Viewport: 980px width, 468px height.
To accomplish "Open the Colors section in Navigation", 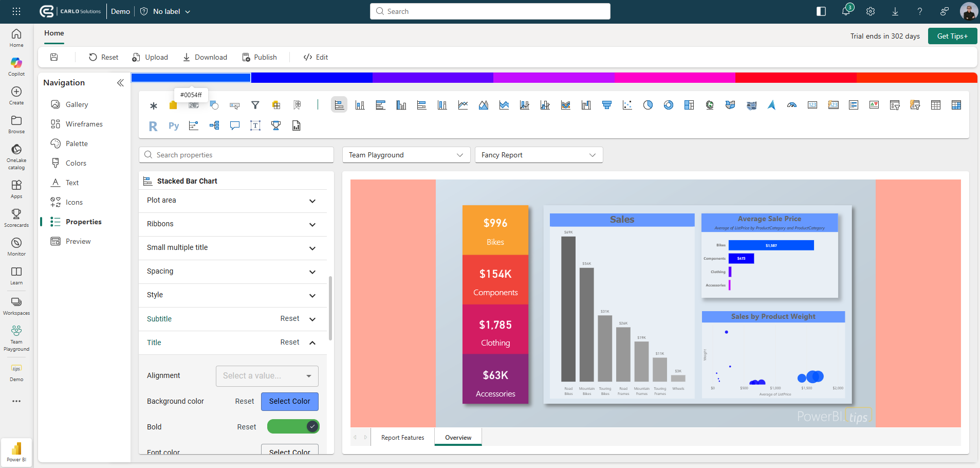I will pyautogui.click(x=75, y=163).
